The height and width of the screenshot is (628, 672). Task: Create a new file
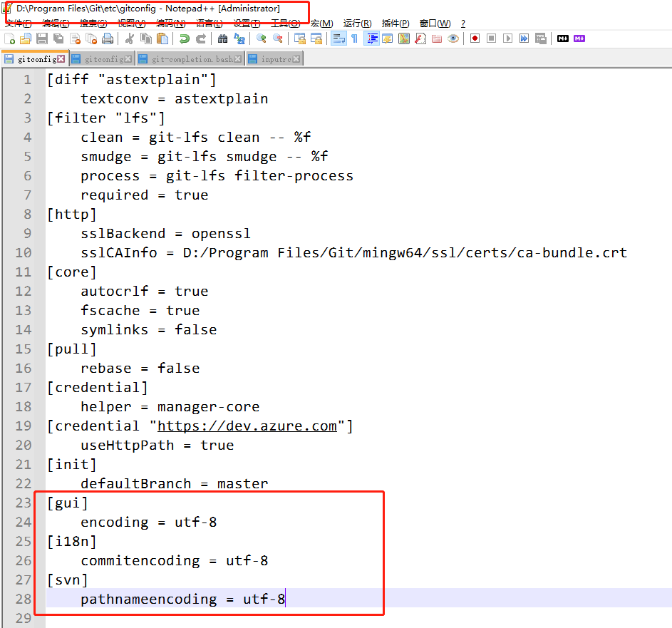tap(9, 38)
